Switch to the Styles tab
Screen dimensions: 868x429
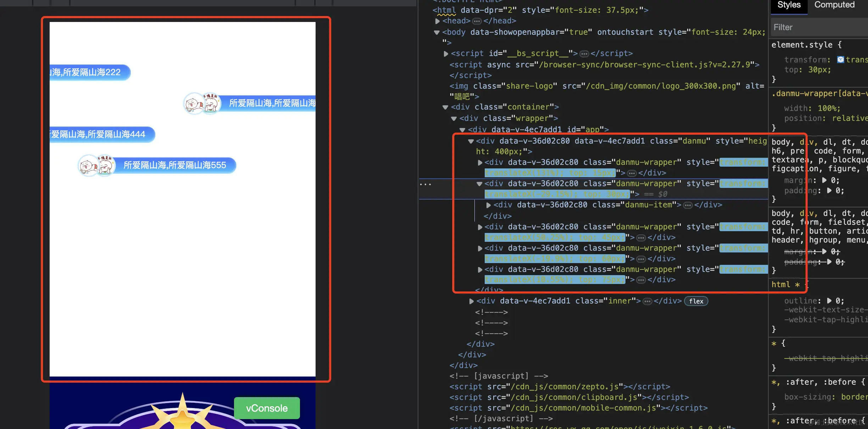point(789,5)
